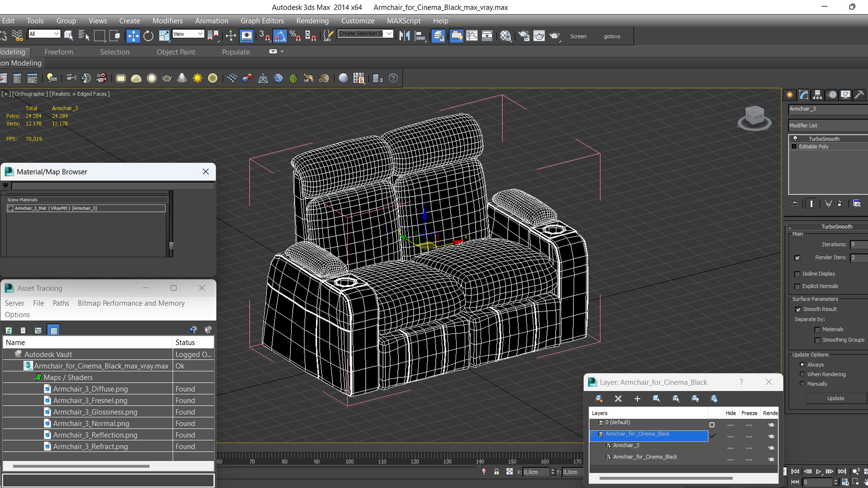Open the Utilities hammer panel tab

point(859,95)
